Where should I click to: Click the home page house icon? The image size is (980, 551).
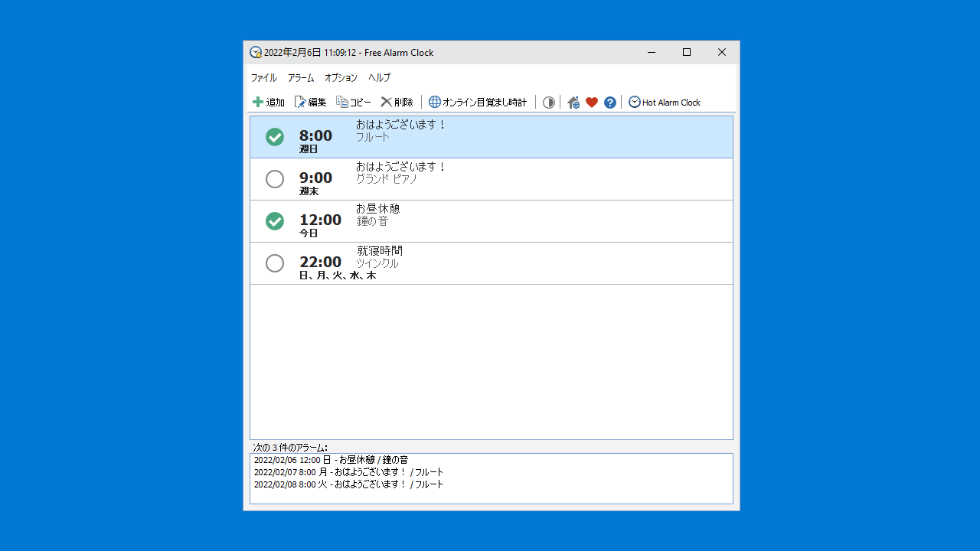[573, 103]
